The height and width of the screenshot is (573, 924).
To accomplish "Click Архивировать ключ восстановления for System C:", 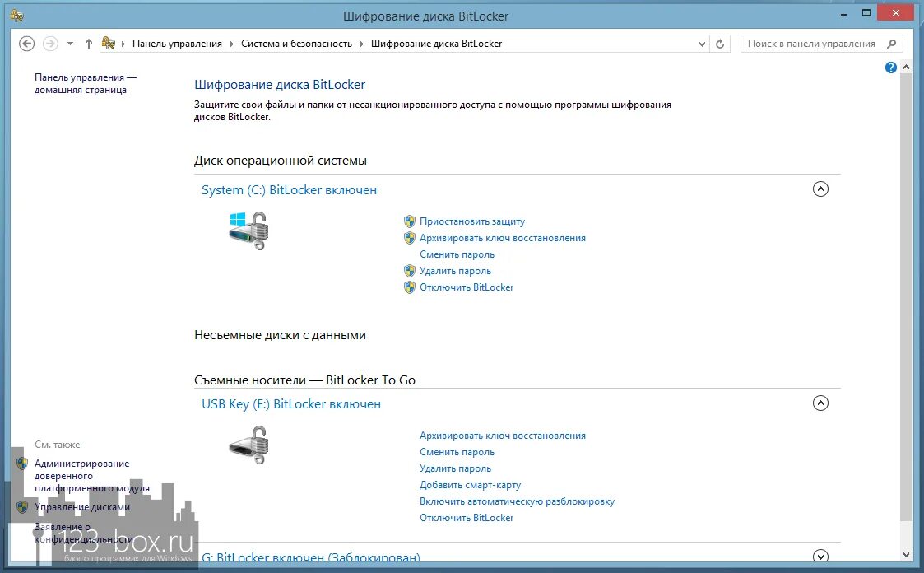I will pyautogui.click(x=503, y=238).
